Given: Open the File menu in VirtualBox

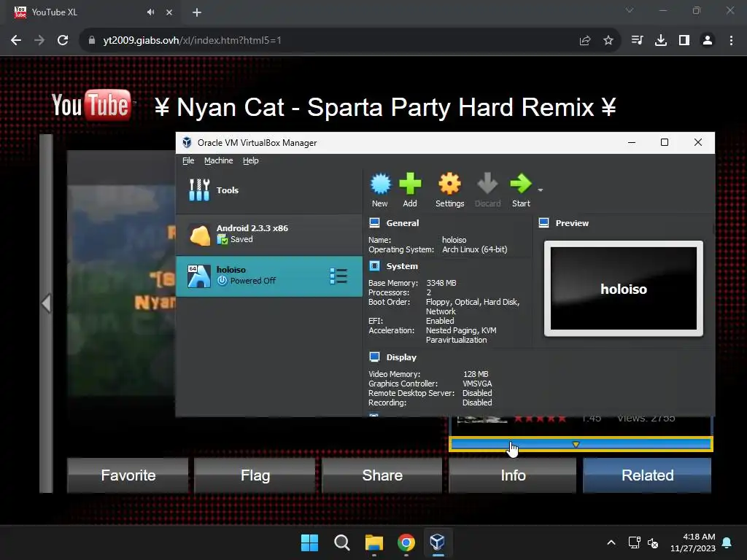Looking at the screenshot, I should [x=188, y=160].
